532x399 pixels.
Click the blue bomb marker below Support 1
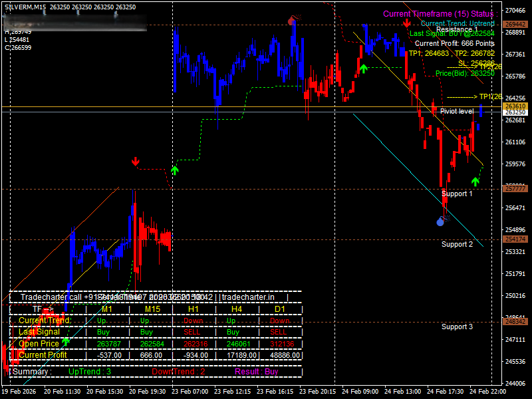point(442,221)
